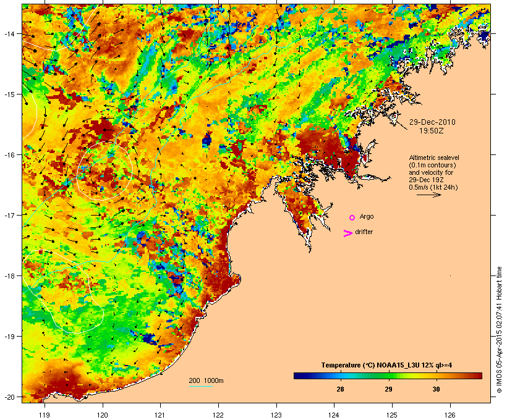Image resolution: width=507 pixels, height=420 pixels.
Task: Click the latitude axis label '-15'
Action: click(9, 94)
